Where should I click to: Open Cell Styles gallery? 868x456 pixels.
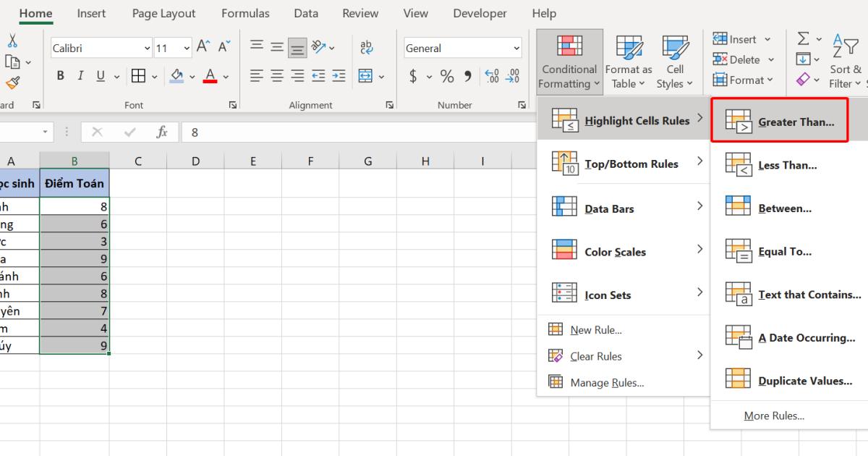[675, 61]
